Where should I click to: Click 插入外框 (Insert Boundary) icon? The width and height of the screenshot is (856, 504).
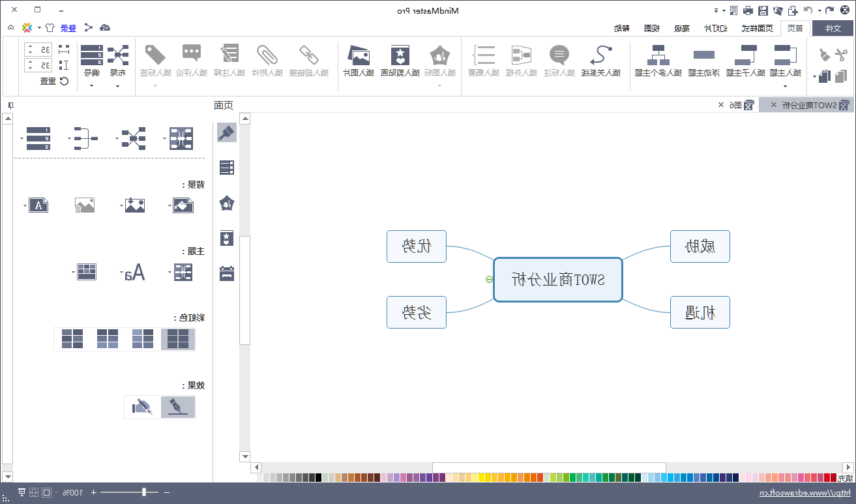[x=522, y=55]
